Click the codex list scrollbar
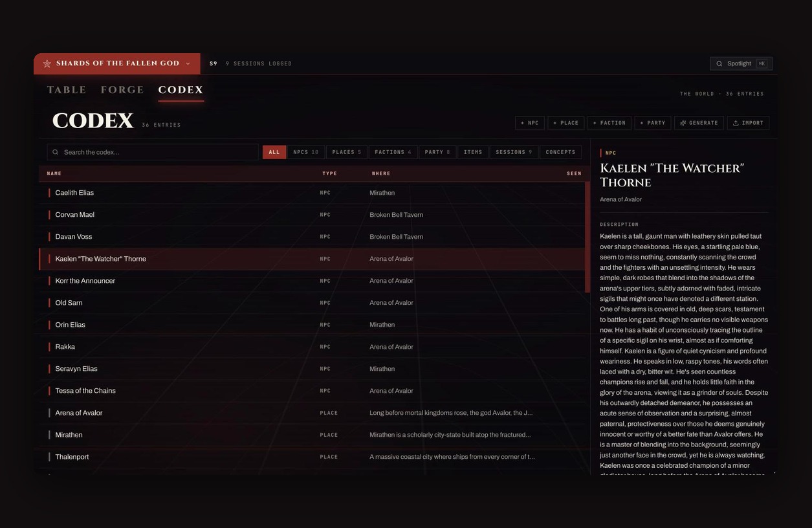The image size is (812, 528). (x=587, y=237)
